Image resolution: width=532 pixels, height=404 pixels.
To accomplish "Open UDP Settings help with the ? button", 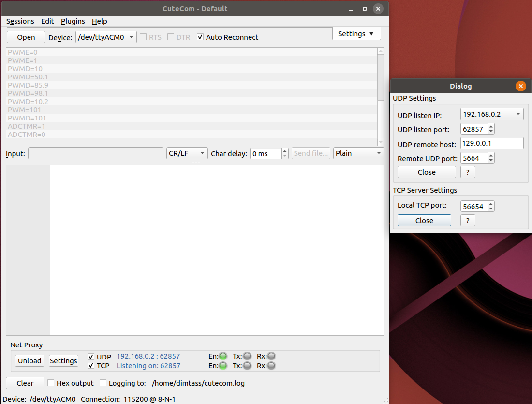I will click(x=467, y=172).
